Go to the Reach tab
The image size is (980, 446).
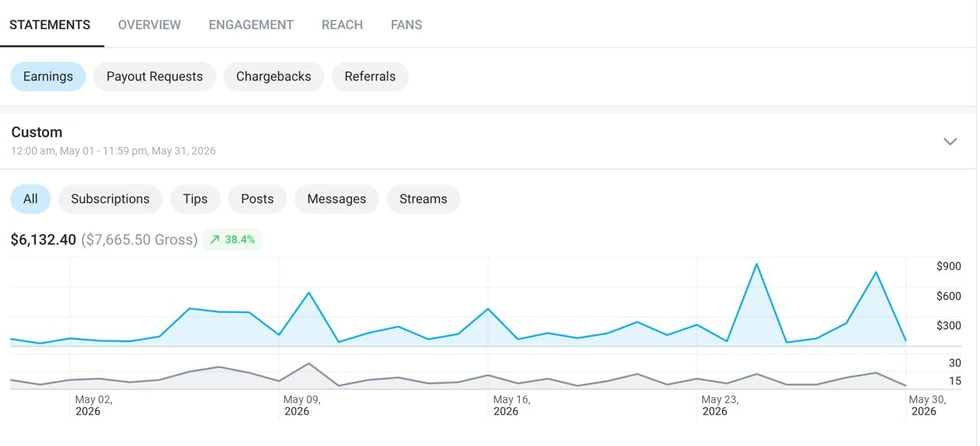pyautogui.click(x=342, y=24)
